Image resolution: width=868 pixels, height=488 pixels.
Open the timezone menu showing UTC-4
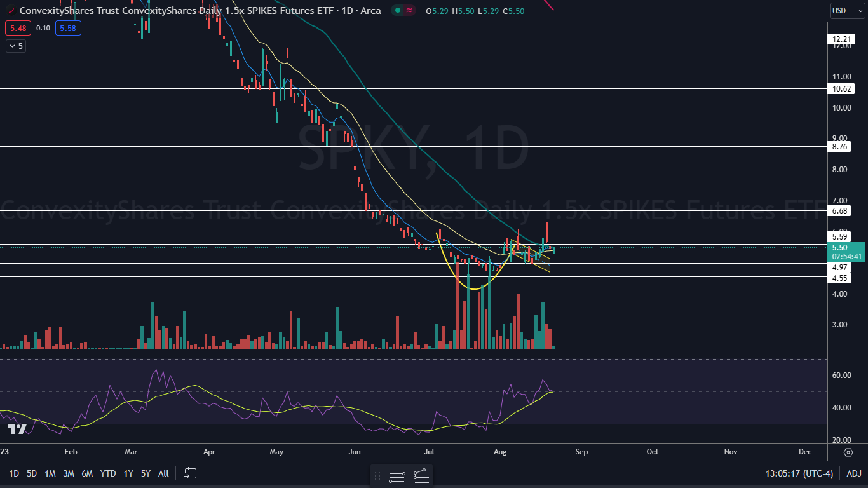(x=799, y=473)
